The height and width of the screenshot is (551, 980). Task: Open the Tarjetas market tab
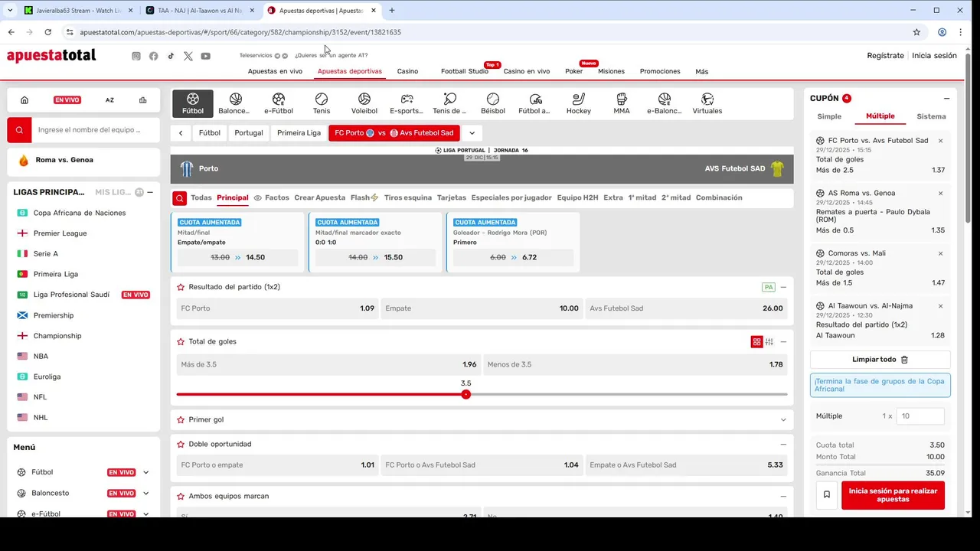click(x=452, y=198)
